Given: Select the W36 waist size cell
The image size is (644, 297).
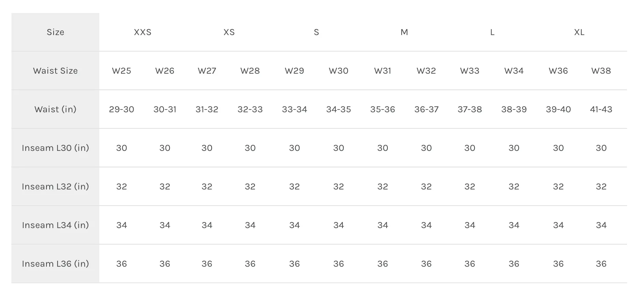Looking at the screenshot, I should coord(558,71).
